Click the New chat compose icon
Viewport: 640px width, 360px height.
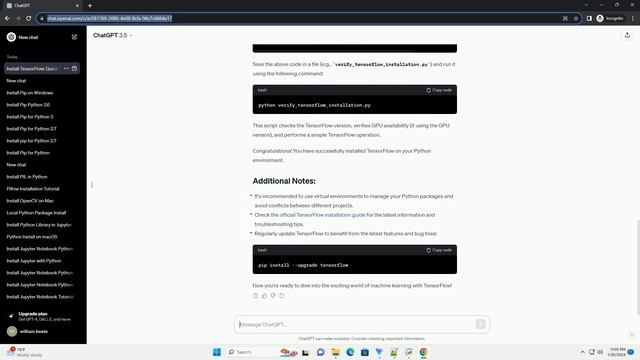pyautogui.click(x=74, y=37)
